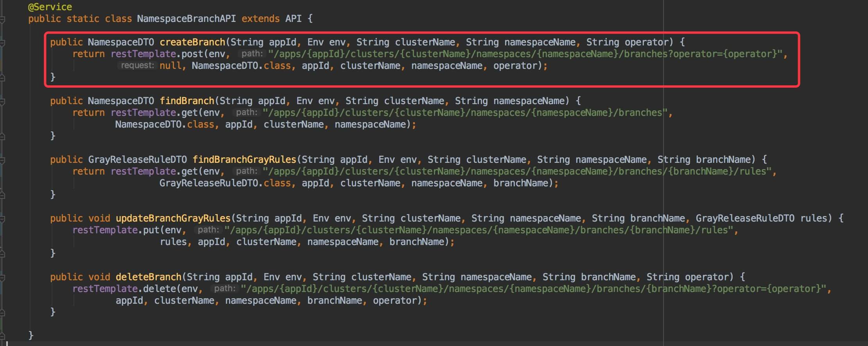Click the put call on restTemplate
This screenshot has width=868, height=346.
pos(151,230)
